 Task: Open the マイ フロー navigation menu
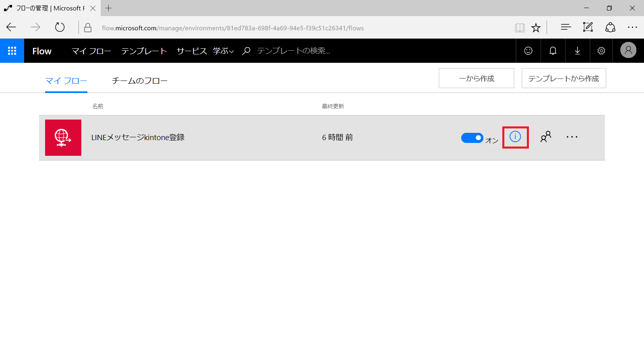91,51
